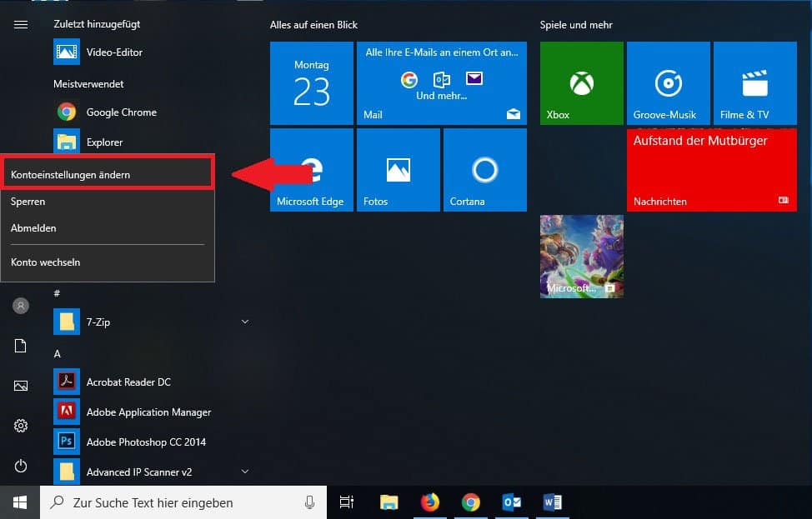This screenshot has width=812, height=519.
Task: Launch the Groove-Musik tile
Action: (x=668, y=83)
